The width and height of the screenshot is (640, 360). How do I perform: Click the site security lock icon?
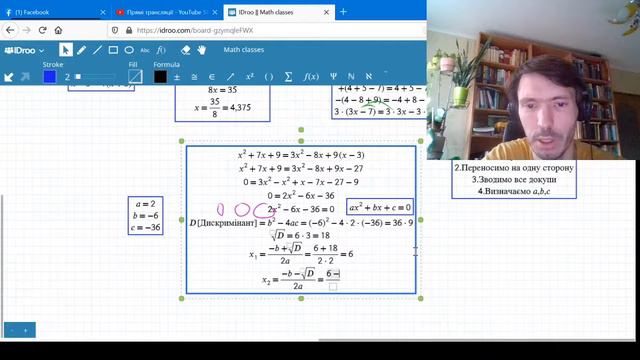[x=129, y=30]
